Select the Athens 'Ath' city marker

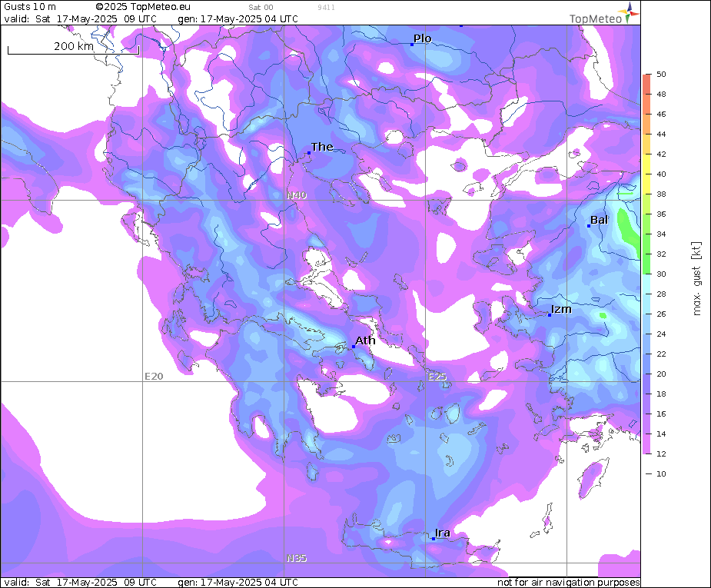coord(354,347)
